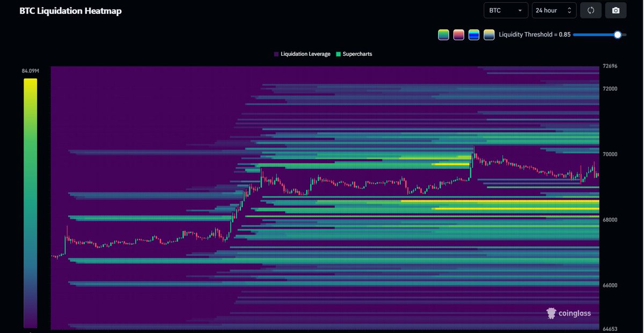This screenshot has height=333, width=644.
Task: Open the BTC coin dropdown
Action: tap(506, 10)
